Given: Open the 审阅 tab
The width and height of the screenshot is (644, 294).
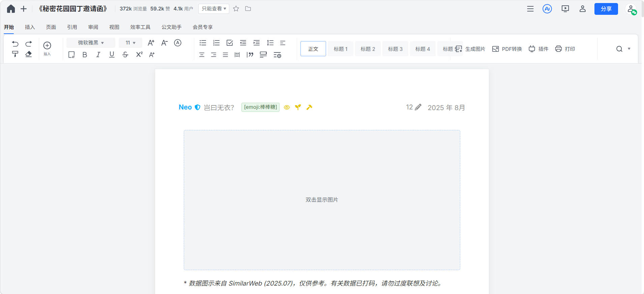Looking at the screenshot, I should [x=93, y=27].
